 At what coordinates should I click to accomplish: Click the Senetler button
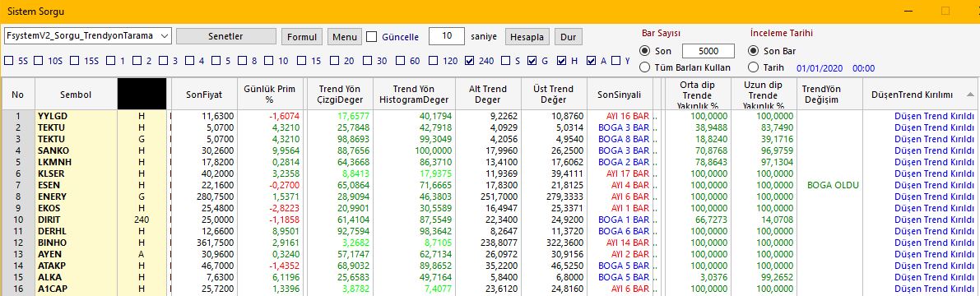tap(225, 36)
